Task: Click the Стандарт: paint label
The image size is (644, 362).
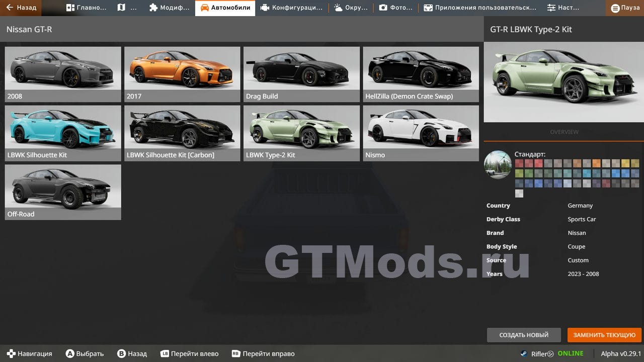Action: tap(530, 154)
